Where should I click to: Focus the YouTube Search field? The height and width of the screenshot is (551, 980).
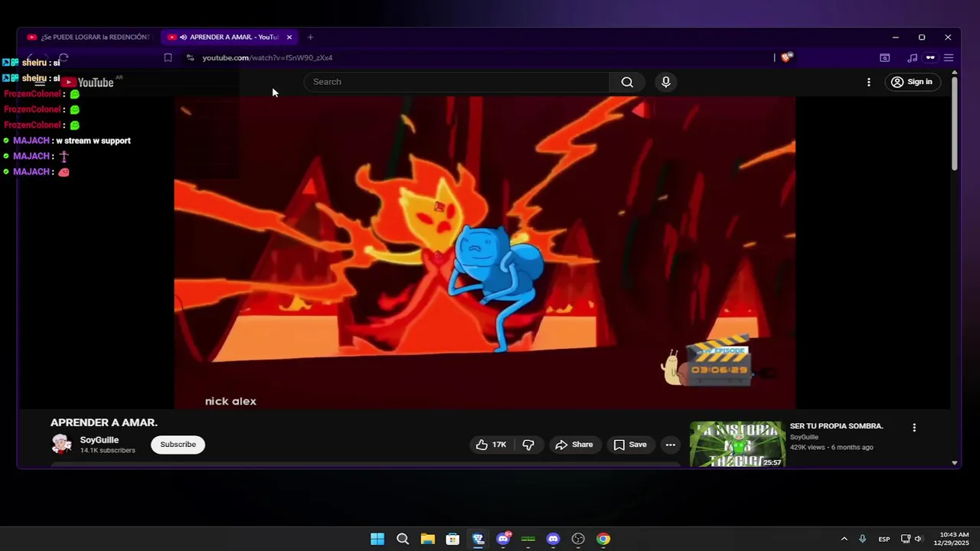tap(456, 82)
